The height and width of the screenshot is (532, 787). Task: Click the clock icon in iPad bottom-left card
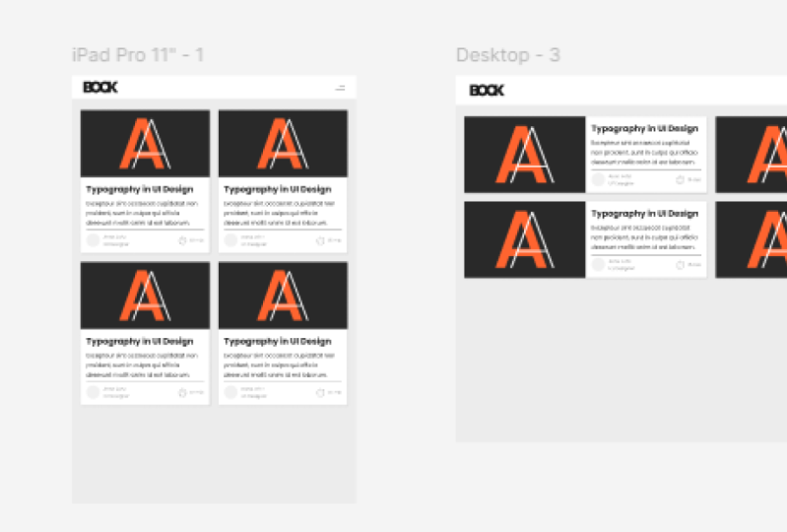pyautogui.click(x=182, y=392)
